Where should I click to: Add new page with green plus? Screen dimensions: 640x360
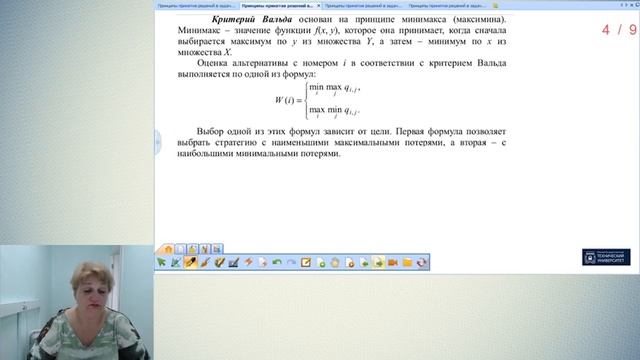[x=321, y=262]
